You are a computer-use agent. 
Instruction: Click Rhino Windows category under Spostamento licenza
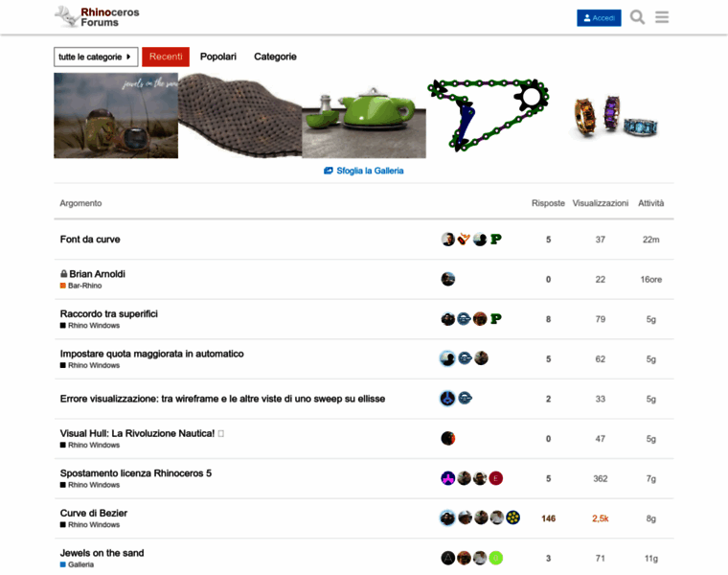[x=90, y=485]
